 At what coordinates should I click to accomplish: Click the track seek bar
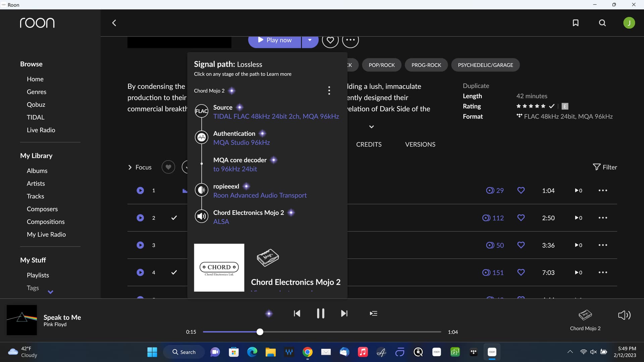[322, 332]
